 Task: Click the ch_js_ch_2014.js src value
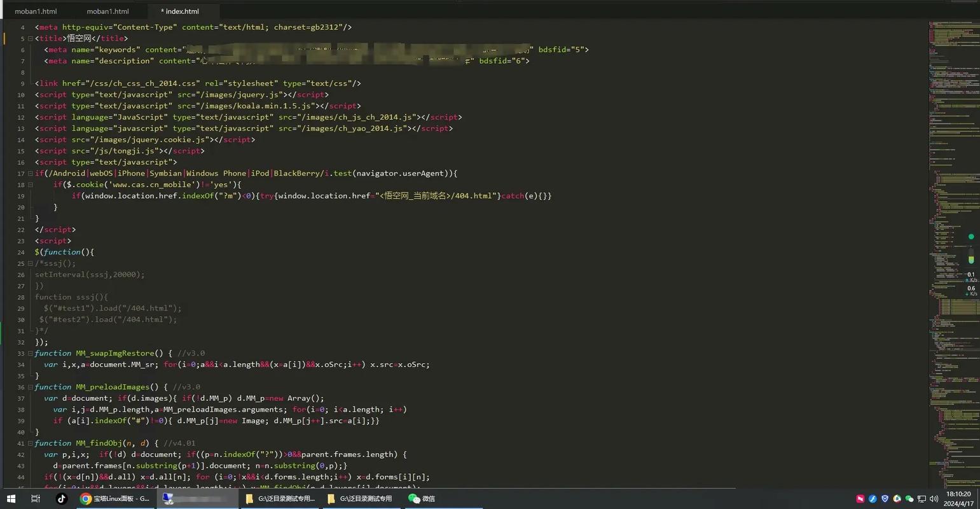pos(357,117)
